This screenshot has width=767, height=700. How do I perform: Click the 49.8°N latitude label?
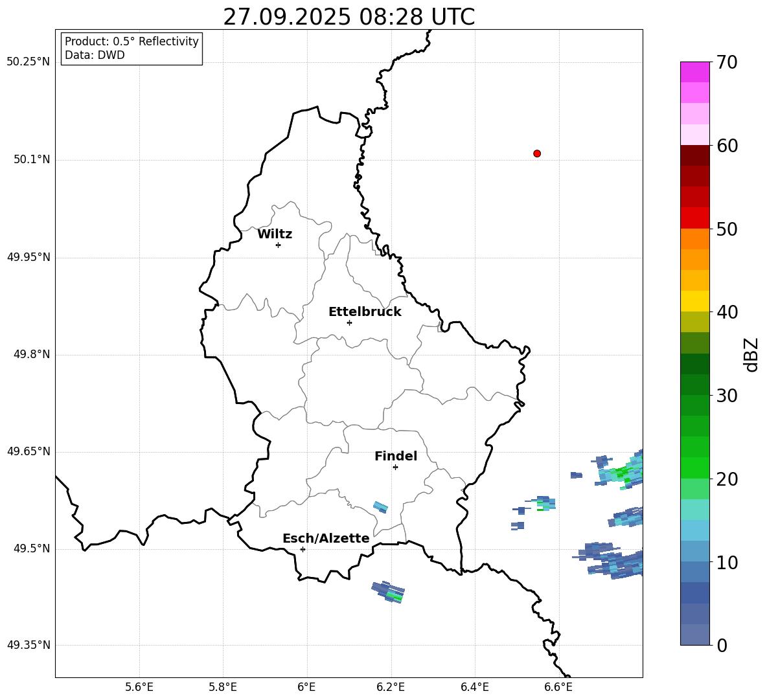coord(32,354)
